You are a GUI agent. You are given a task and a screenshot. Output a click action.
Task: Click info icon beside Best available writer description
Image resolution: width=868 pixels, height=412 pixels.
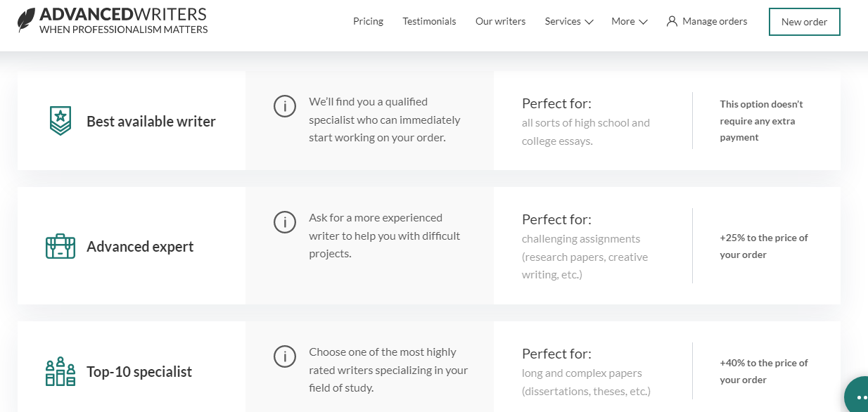(284, 107)
